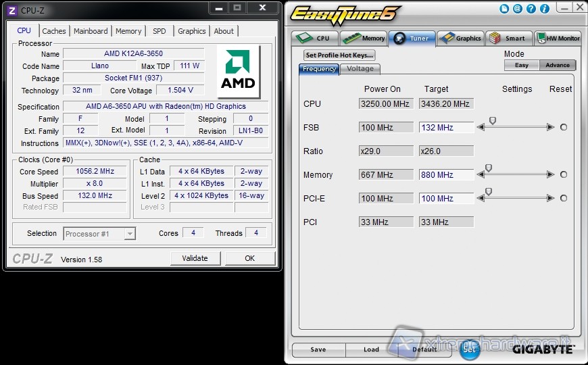Switch to the Voltage sub-tab
The width and height of the screenshot is (588, 365).
pos(360,69)
